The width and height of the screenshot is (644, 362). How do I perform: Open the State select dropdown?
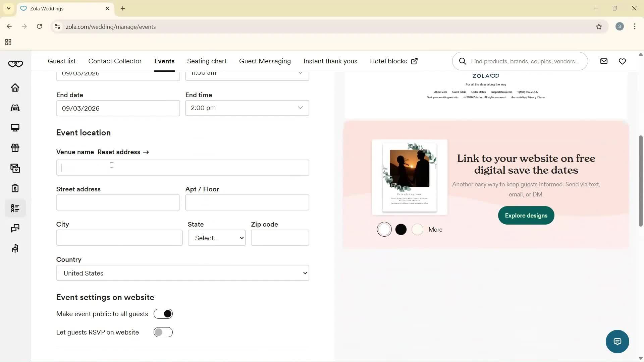(216, 238)
